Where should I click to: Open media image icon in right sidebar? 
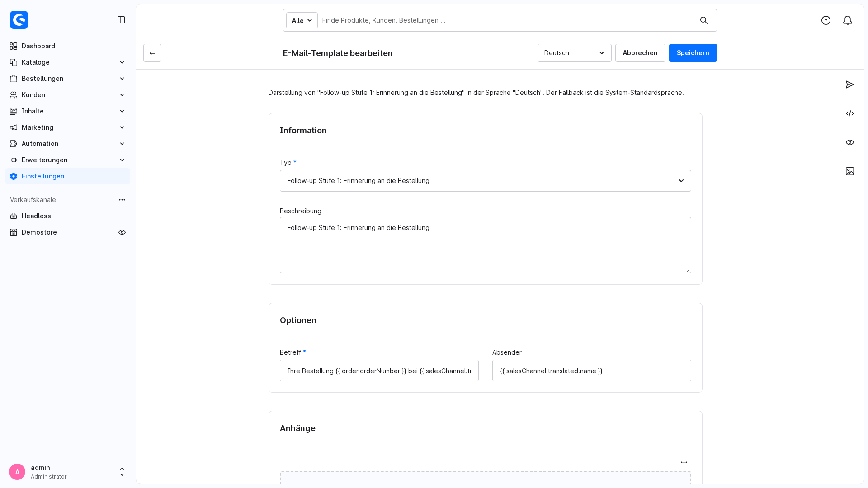[x=850, y=171]
